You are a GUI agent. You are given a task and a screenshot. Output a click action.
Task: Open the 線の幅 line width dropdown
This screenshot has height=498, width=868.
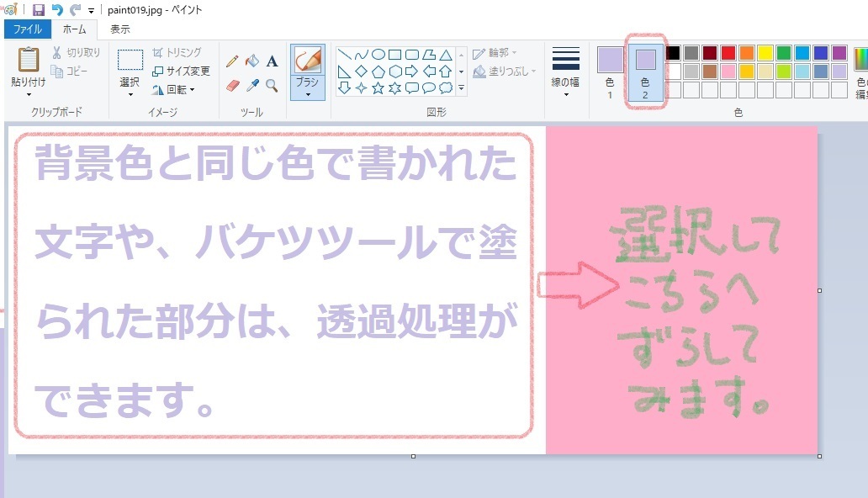pos(565,87)
